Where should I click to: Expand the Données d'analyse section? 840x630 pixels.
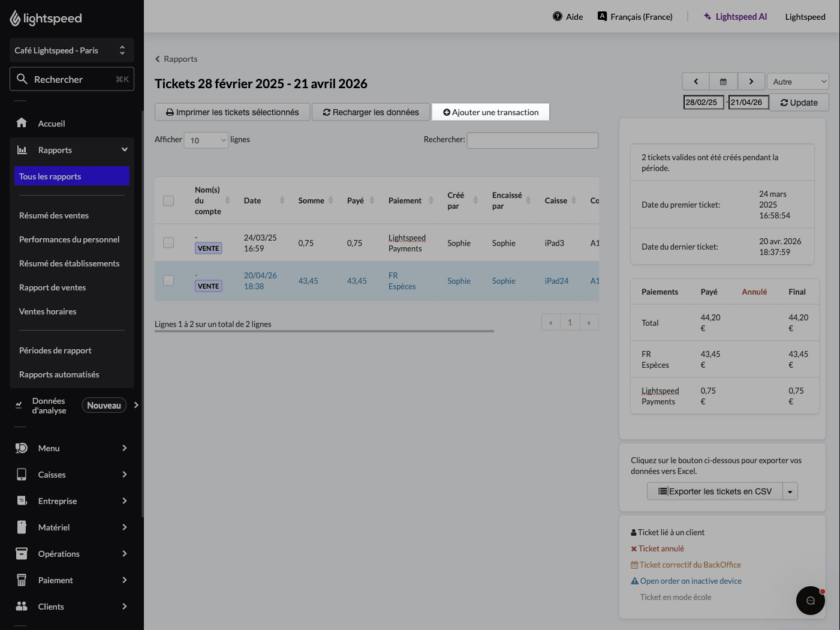click(x=136, y=405)
